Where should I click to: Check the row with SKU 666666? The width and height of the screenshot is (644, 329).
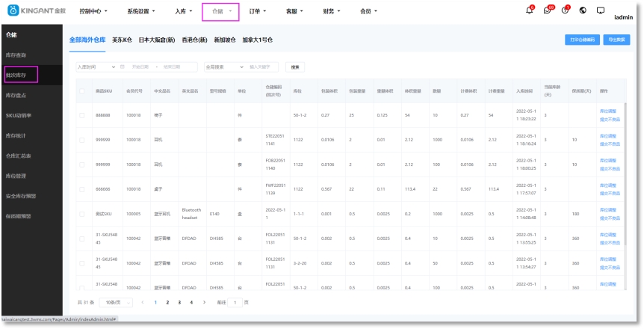(82, 188)
